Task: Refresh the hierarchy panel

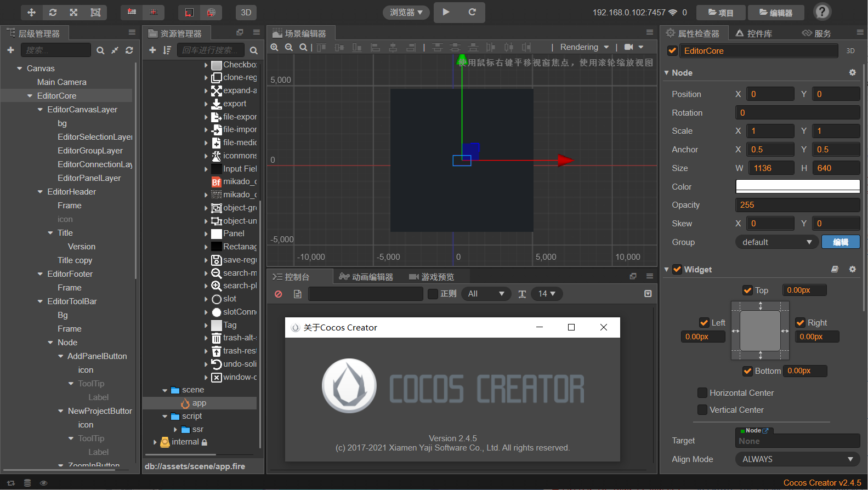Action: (x=129, y=50)
